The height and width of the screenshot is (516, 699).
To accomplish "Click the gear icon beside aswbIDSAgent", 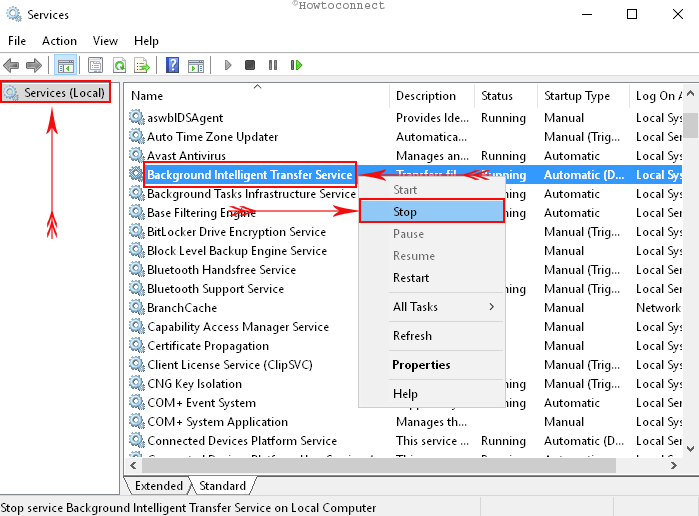I will (136, 117).
